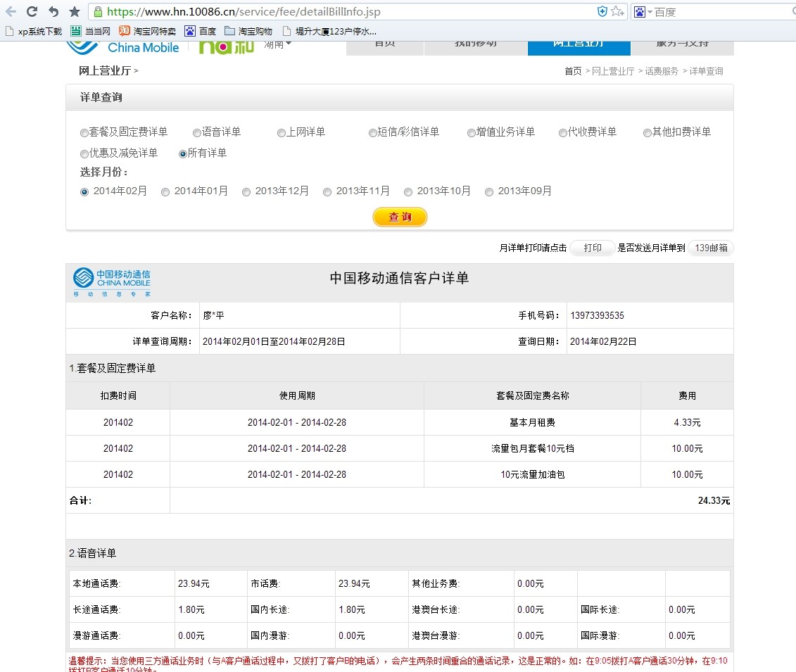The height and width of the screenshot is (672, 796).
Task: Choose month 2013年09月
Action: [x=489, y=192]
